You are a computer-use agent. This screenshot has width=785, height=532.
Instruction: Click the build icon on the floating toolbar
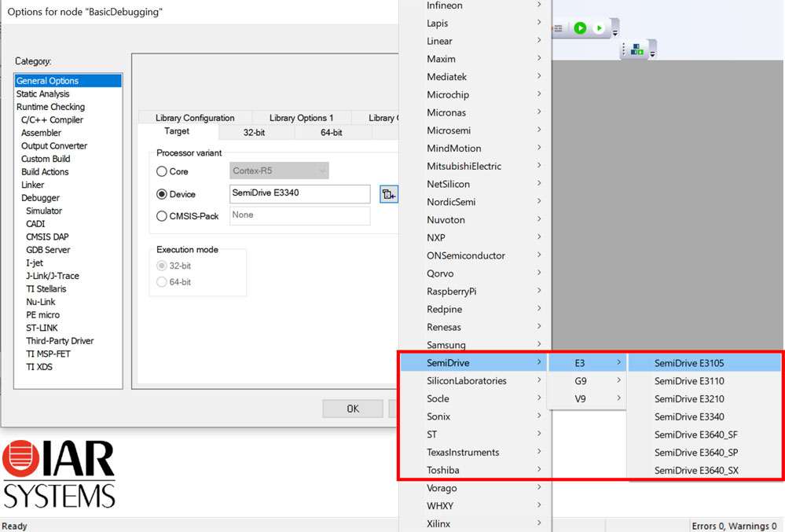[638, 49]
